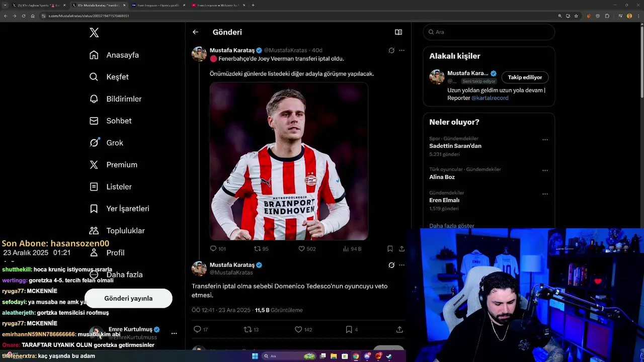Click the Ara search field on X
This screenshot has width=644, height=362.
[x=489, y=32]
